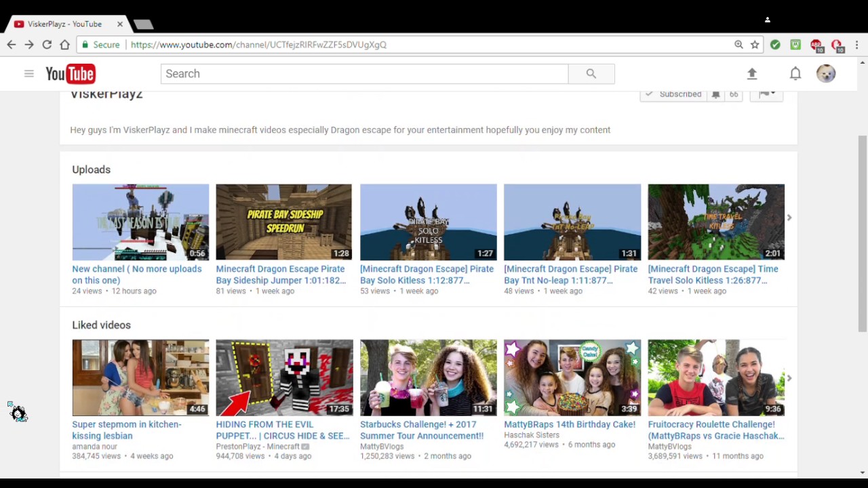Click the subscriber count 66
868x488 pixels.
pyautogui.click(x=734, y=95)
